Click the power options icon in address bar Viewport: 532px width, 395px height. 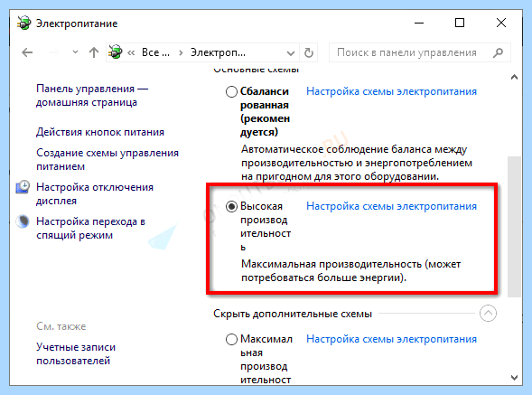pos(116,52)
